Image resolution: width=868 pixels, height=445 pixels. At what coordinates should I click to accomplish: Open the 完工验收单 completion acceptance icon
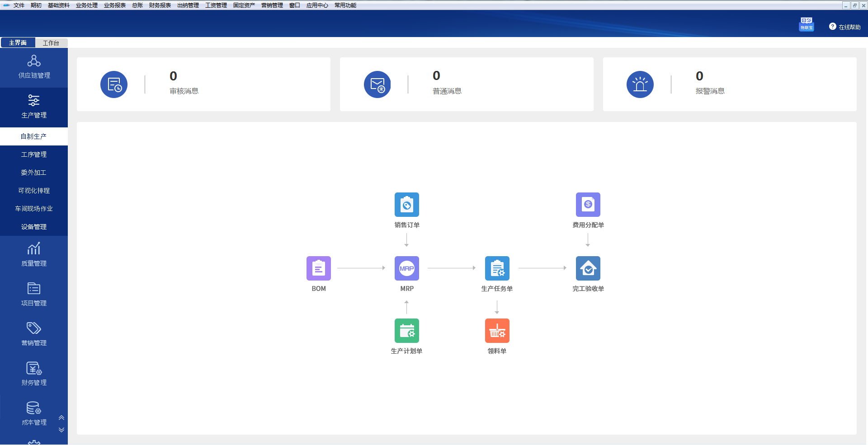588,268
